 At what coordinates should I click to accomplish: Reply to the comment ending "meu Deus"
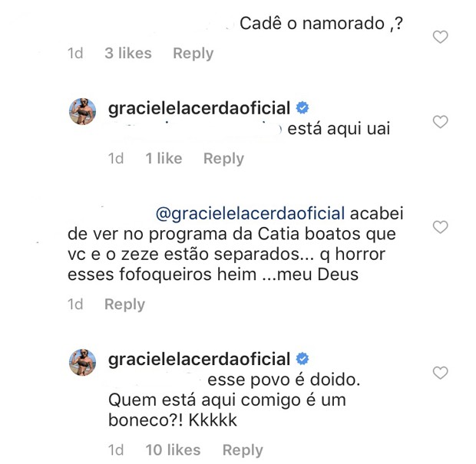[x=124, y=304]
